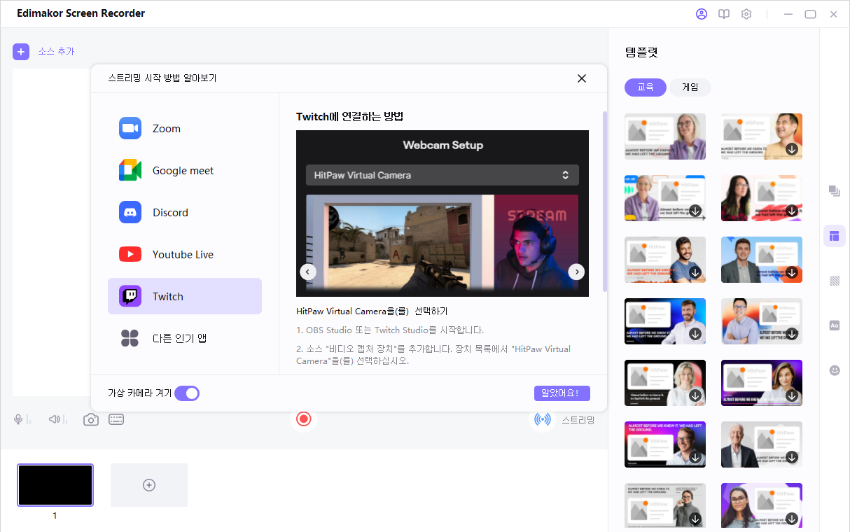Add a new scene with plus tile
Screen dimensions: 850x532
point(149,485)
